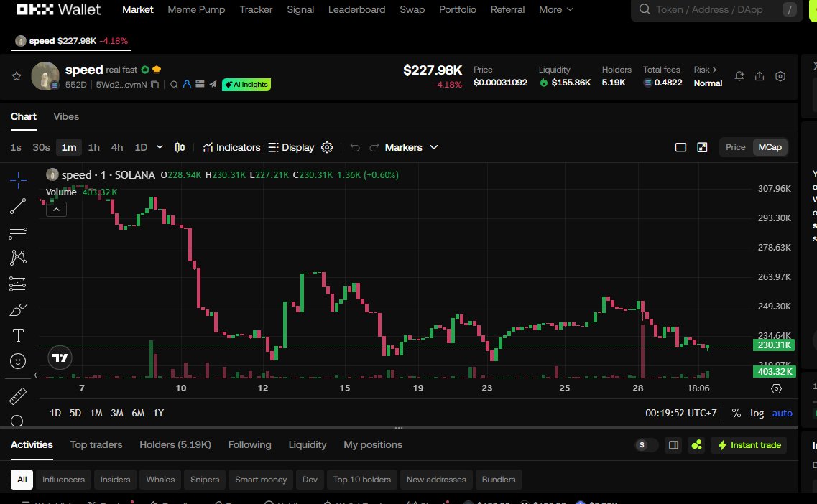The height and width of the screenshot is (504, 817).
Task: Select the brush drawing tool
Action: click(x=17, y=309)
